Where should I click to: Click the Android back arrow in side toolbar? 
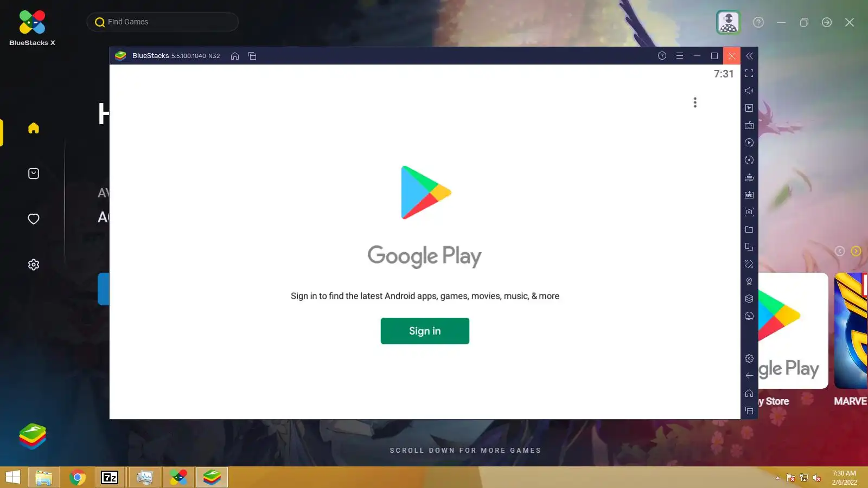point(749,376)
